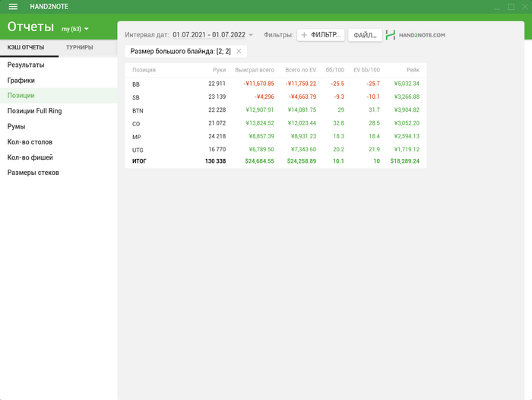Select the MP position row

coord(275,137)
